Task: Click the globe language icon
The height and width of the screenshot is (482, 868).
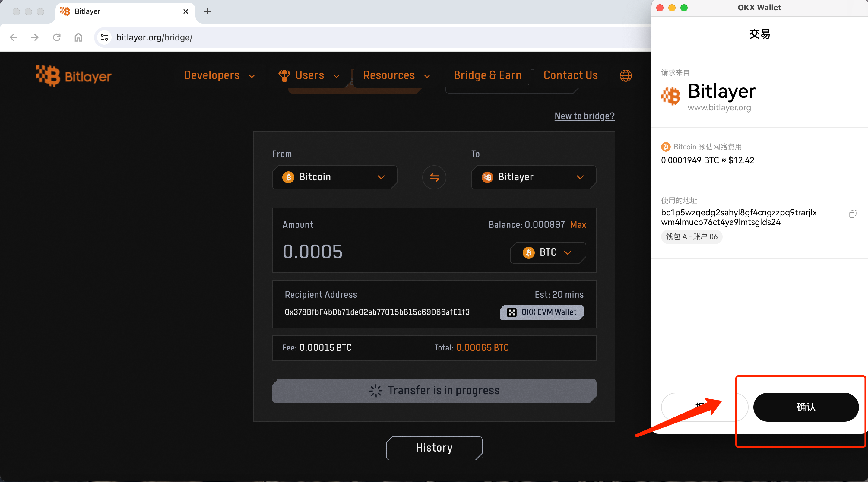Action: tap(626, 75)
